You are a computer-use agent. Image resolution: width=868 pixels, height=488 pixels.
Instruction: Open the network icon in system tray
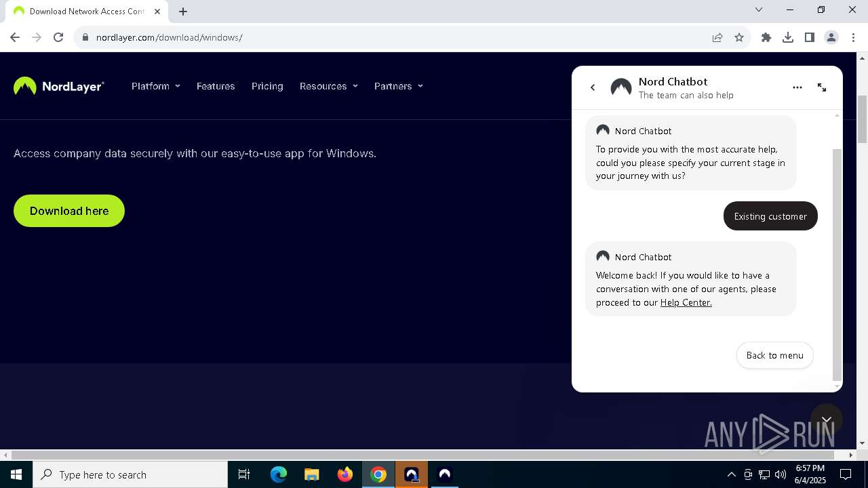[x=764, y=474]
